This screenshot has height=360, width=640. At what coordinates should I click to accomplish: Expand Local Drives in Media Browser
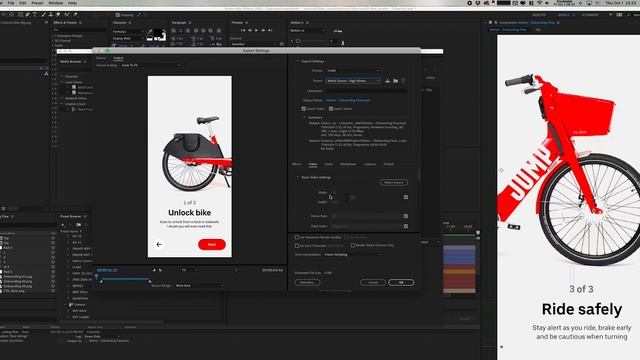[62, 82]
